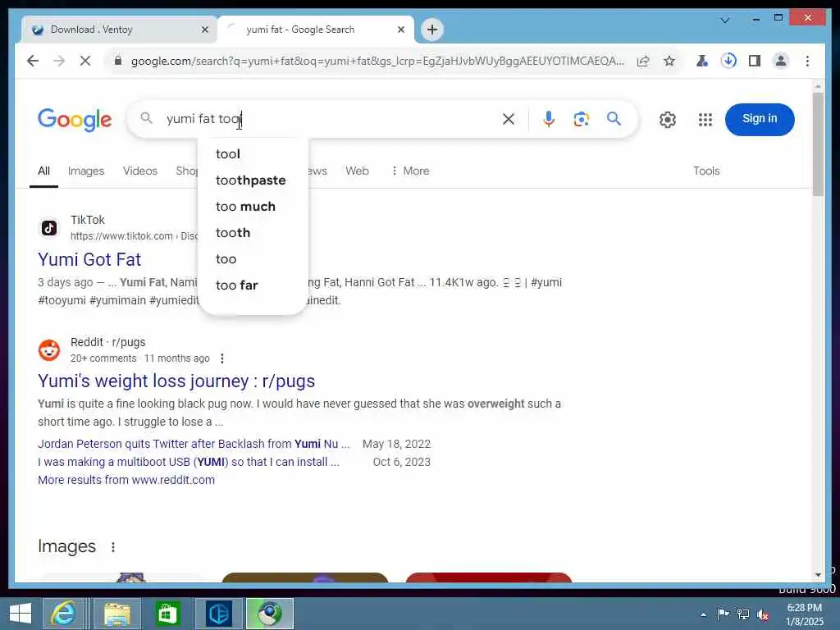840x630 pixels.
Task: Click the blue magnifier search button
Action: pos(614,119)
